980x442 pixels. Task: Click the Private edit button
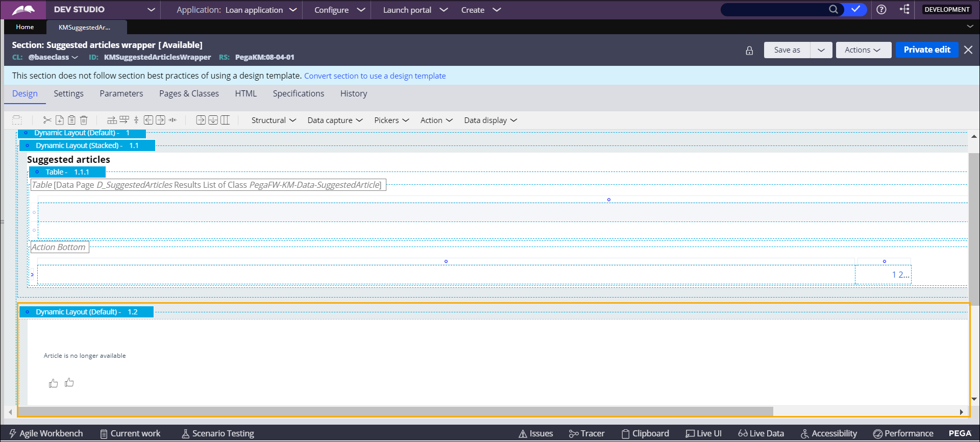(926, 50)
